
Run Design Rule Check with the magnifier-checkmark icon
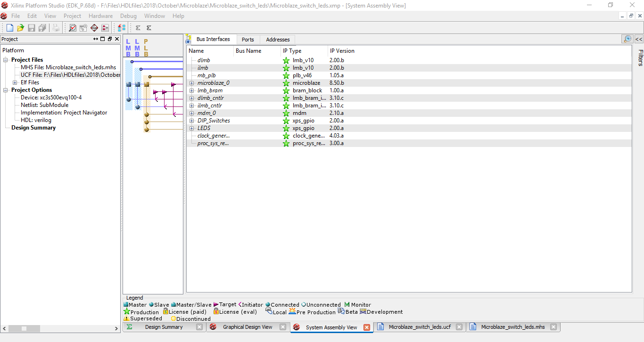(x=73, y=28)
